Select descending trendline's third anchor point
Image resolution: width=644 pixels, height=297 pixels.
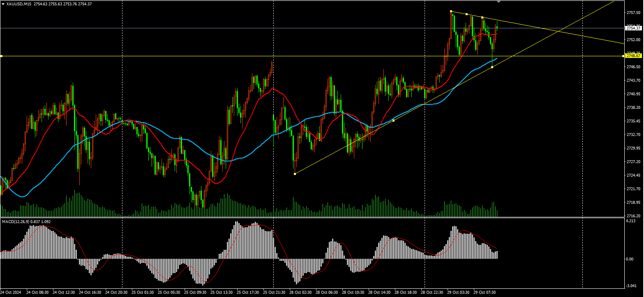coord(482,17)
